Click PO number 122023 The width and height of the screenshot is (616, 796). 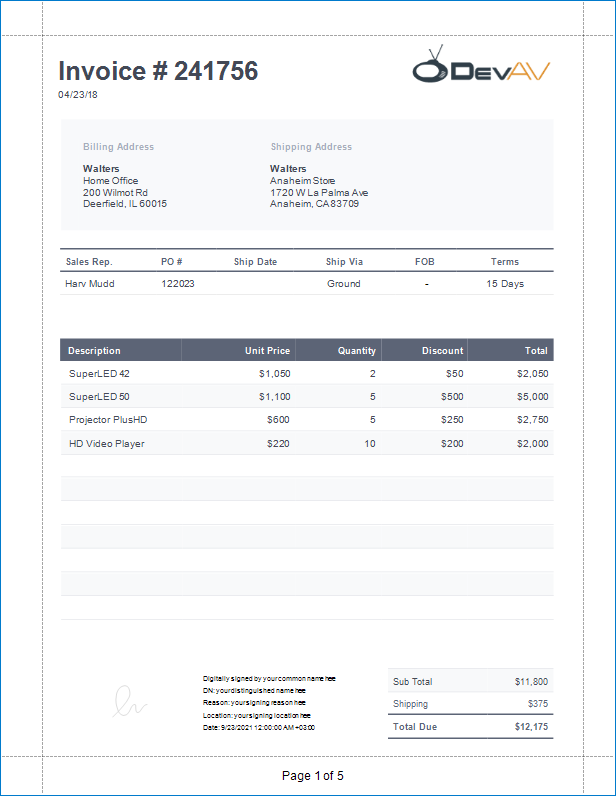tap(178, 284)
